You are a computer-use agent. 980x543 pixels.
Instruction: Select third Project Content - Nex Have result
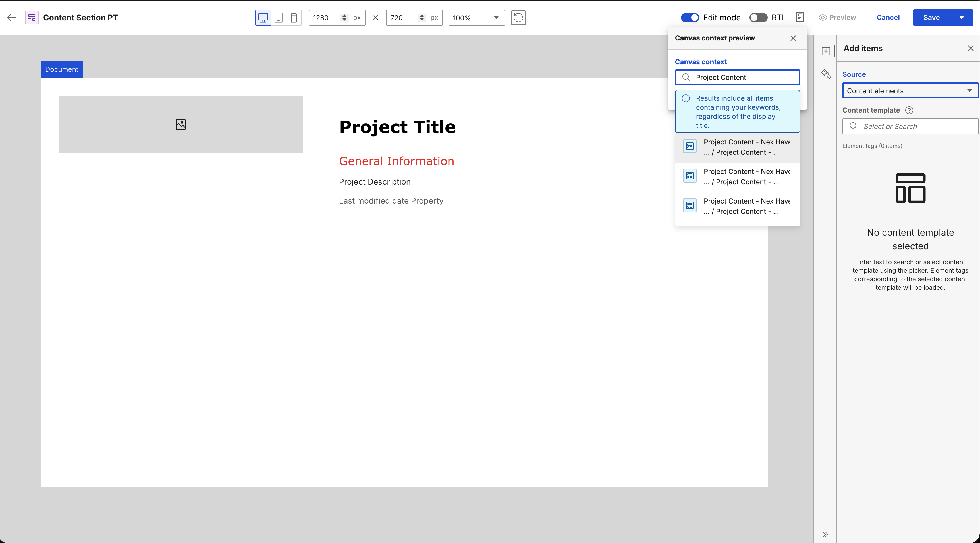pyautogui.click(x=737, y=206)
